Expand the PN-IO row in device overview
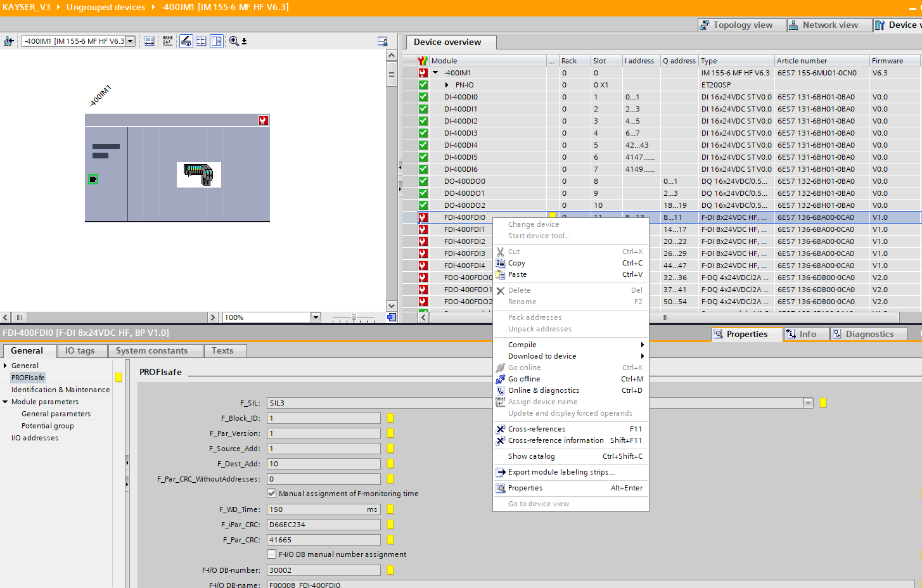This screenshot has height=588, width=922. point(447,85)
